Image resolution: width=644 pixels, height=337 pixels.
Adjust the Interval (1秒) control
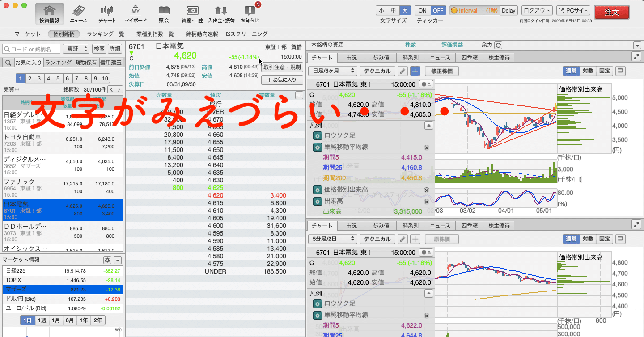[x=474, y=10]
